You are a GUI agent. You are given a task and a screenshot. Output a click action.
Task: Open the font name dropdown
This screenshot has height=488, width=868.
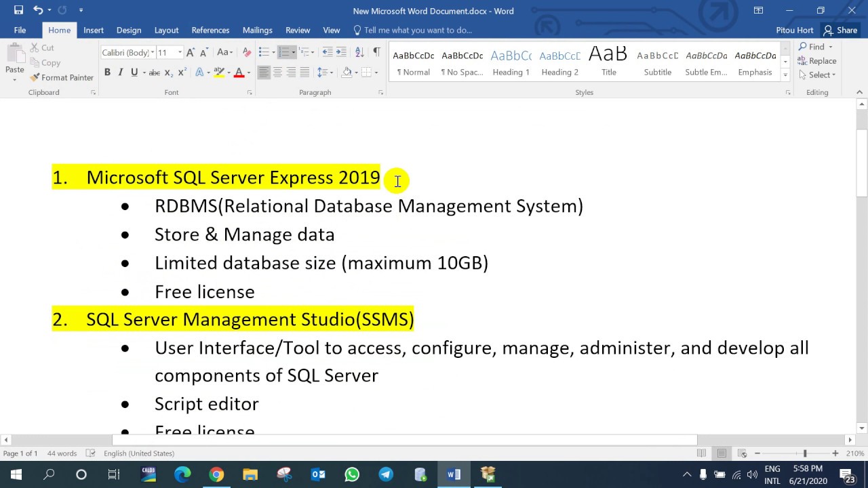[x=151, y=53]
